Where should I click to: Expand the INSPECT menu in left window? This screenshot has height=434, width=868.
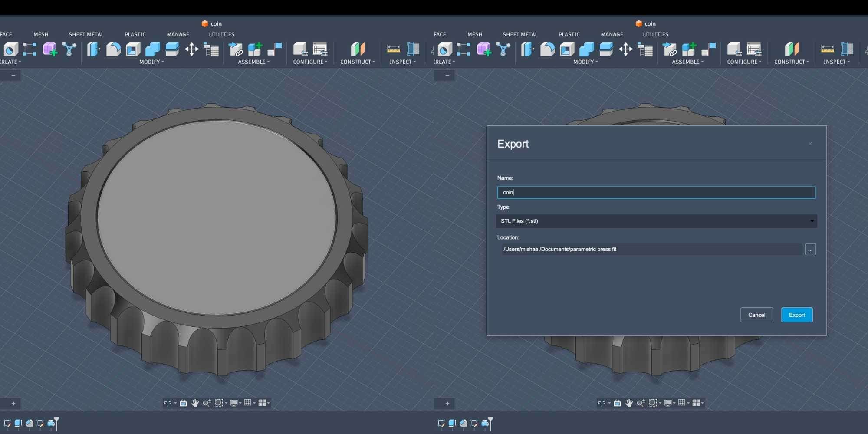click(402, 62)
